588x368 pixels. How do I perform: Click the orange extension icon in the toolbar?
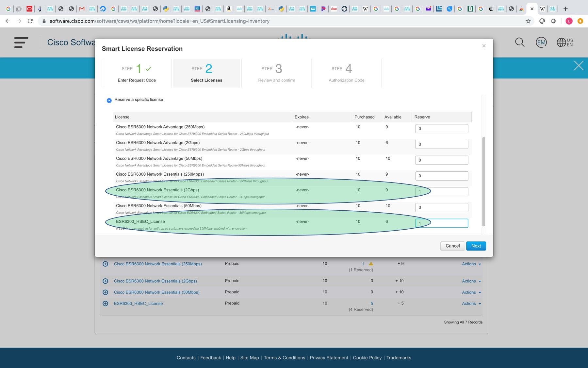580,21
